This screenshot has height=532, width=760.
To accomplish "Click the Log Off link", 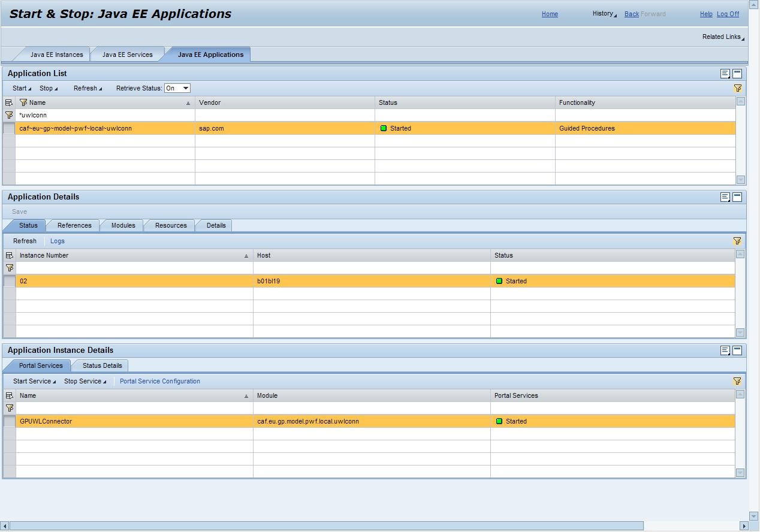I will coord(728,14).
